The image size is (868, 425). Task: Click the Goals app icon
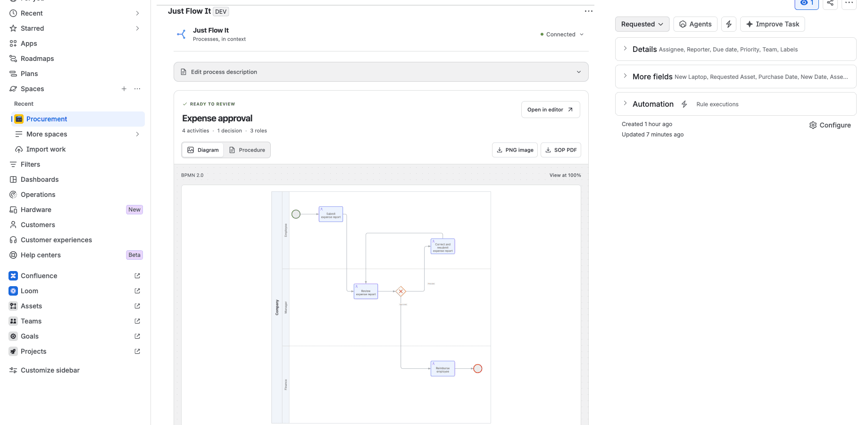[13, 336]
